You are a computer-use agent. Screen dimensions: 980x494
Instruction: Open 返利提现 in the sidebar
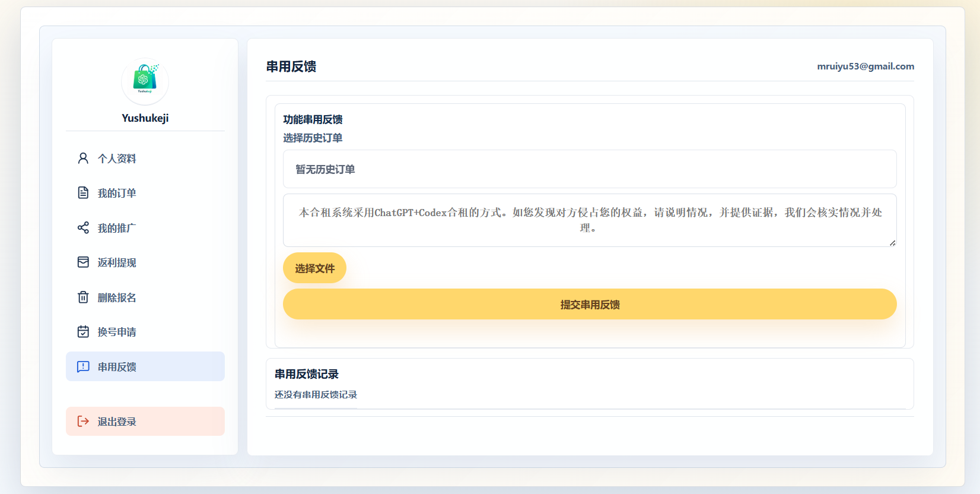coord(145,262)
